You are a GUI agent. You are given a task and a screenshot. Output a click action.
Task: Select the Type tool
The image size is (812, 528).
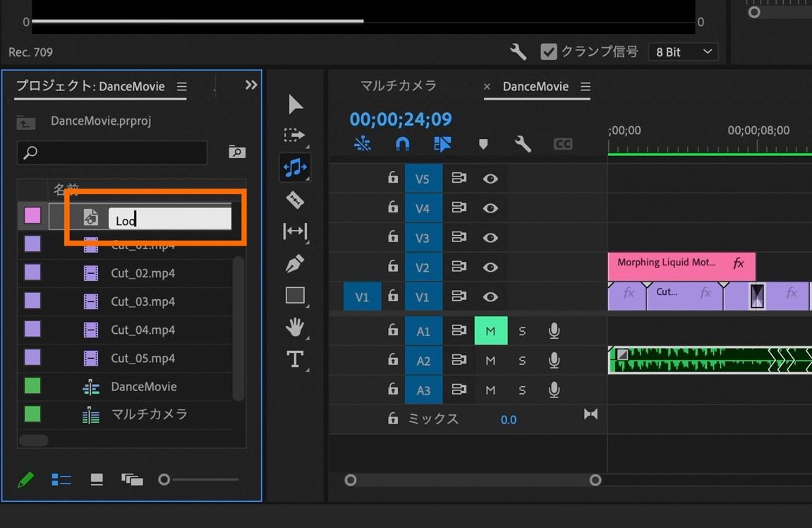(295, 359)
